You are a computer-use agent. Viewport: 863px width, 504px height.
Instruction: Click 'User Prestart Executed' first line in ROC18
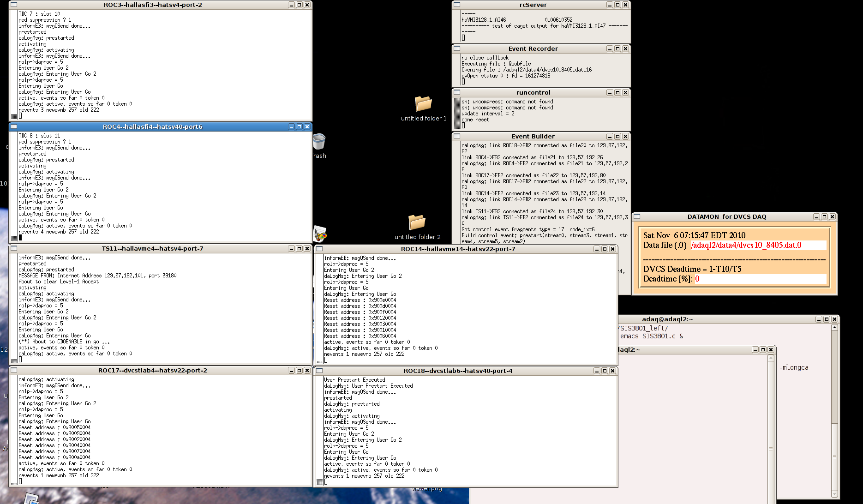click(354, 380)
